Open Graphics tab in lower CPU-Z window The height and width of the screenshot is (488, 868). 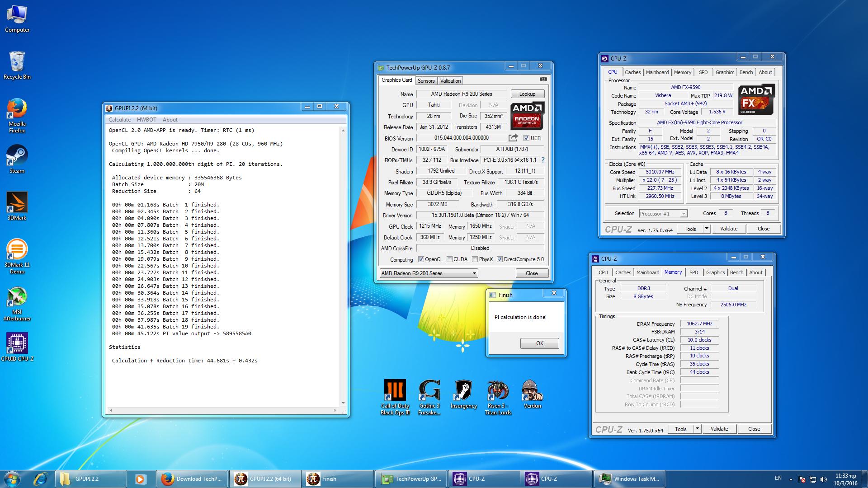(x=715, y=272)
